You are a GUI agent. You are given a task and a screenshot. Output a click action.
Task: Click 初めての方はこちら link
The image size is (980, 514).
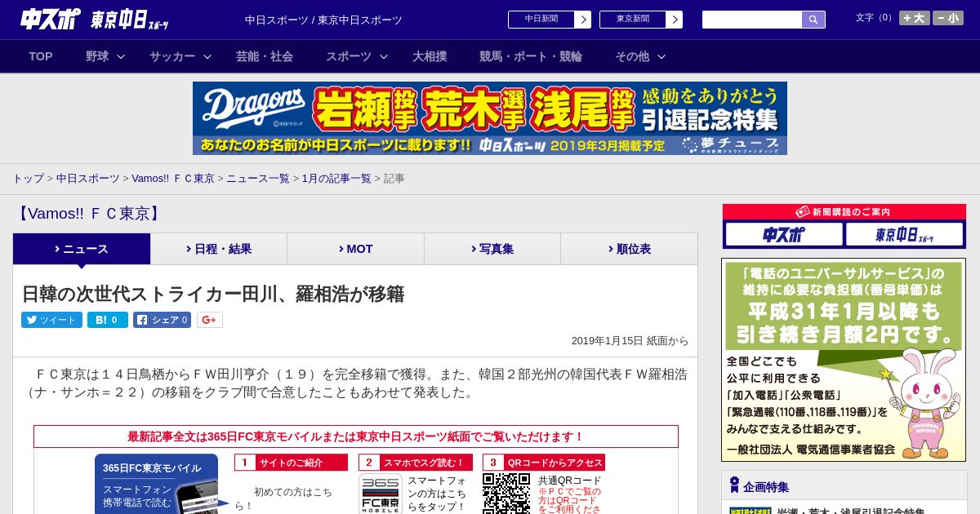click(x=283, y=498)
